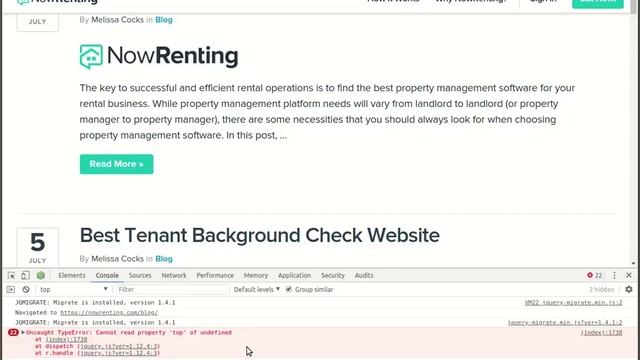Click the first JQMIGRATE installed message

pyautogui.click(x=95, y=302)
